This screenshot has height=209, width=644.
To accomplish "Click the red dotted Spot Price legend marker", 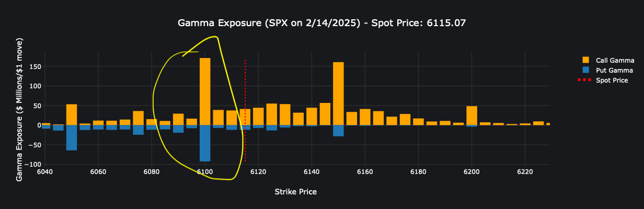I will coord(585,80).
